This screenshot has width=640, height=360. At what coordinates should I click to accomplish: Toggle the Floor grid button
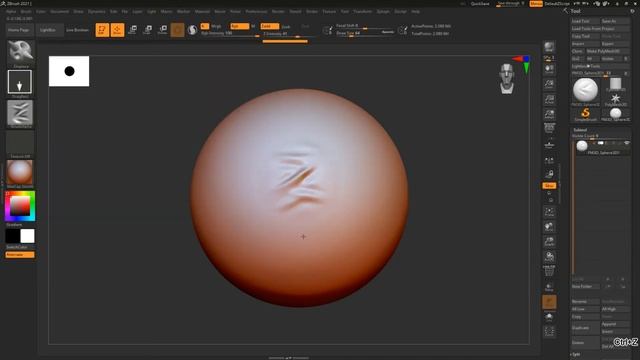click(549, 144)
